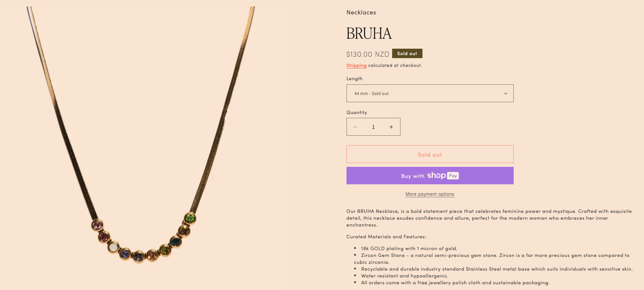Click the outlined Sold out button
Screen dimensions: 644x290
pyautogui.click(x=430, y=154)
